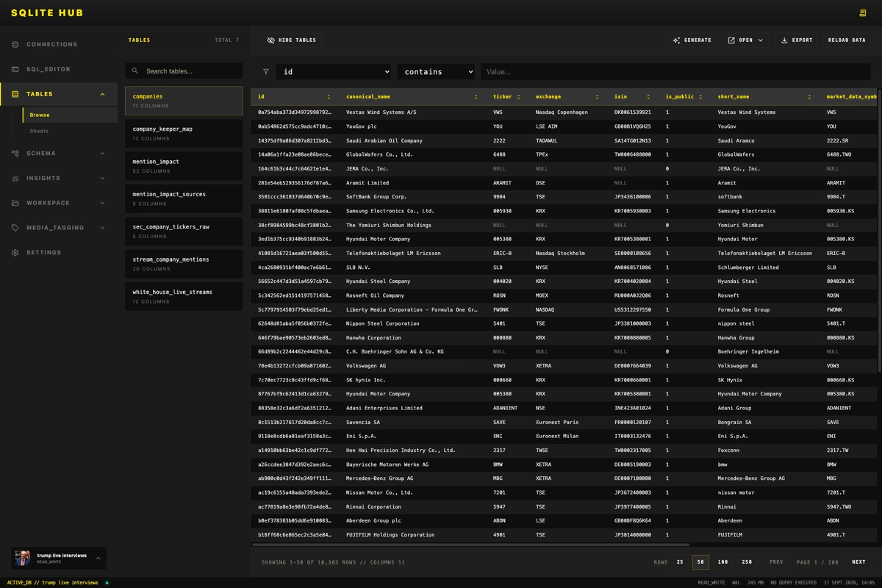Click the filter Value input field
This screenshot has height=588, width=882.
pos(676,72)
